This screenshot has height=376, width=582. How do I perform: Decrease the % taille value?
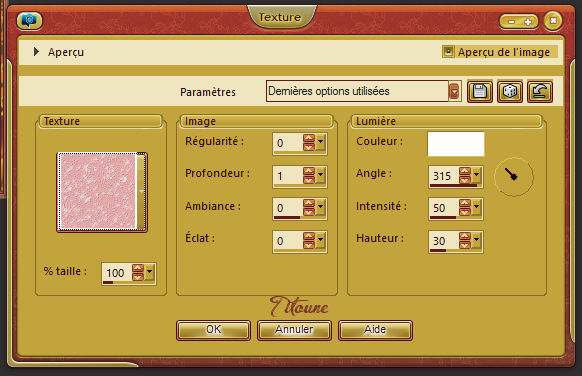point(138,277)
